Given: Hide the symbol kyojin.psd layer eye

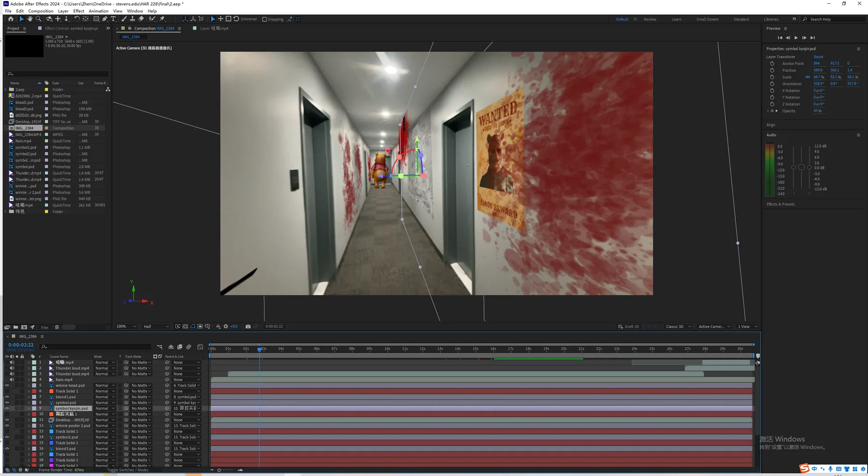Looking at the screenshot, I should 7,408.
